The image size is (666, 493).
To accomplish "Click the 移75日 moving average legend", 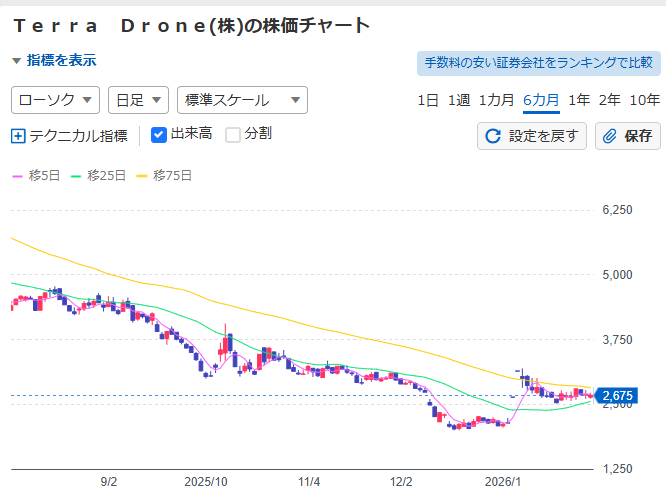I will [164, 175].
